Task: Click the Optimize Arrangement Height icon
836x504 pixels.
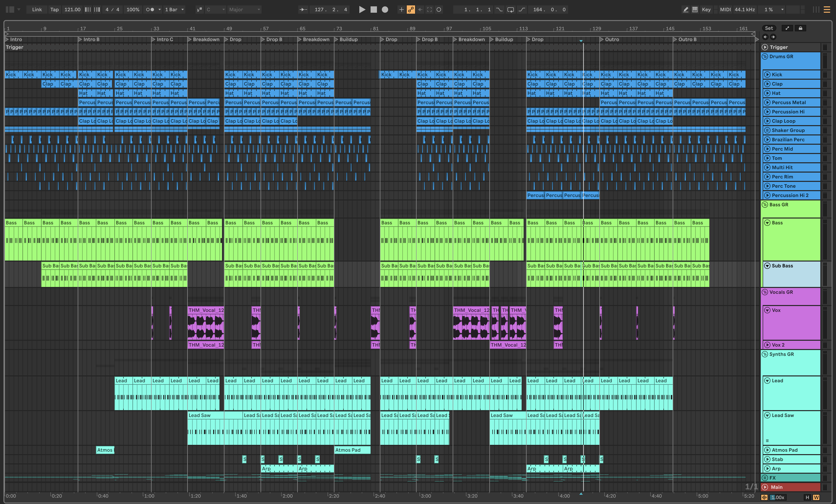Action: coord(787,28)
